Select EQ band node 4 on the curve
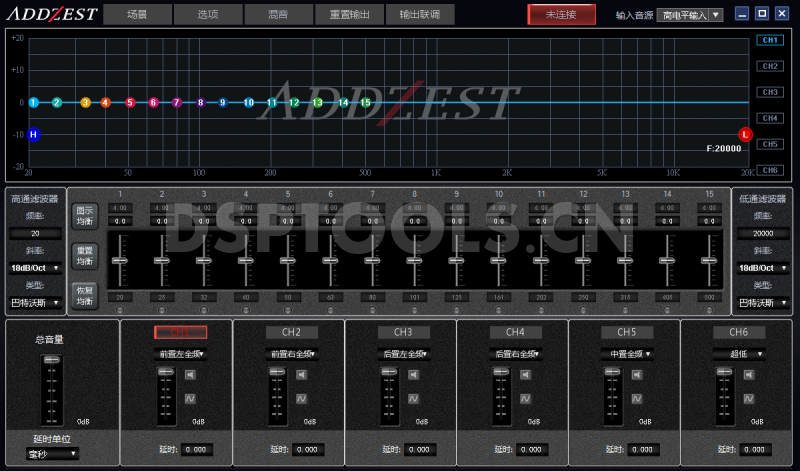 [105, 102]
